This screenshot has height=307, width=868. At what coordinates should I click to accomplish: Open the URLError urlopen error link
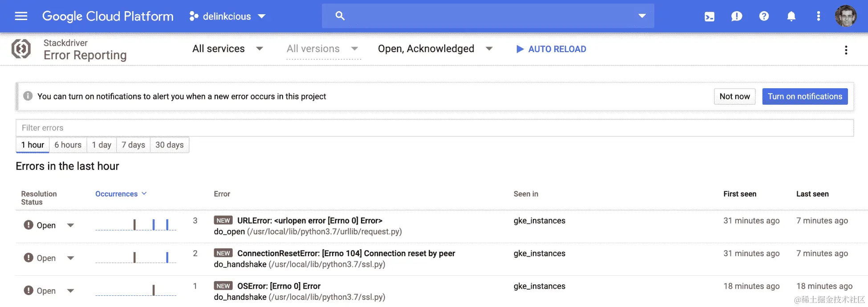[x=310, y=221]
